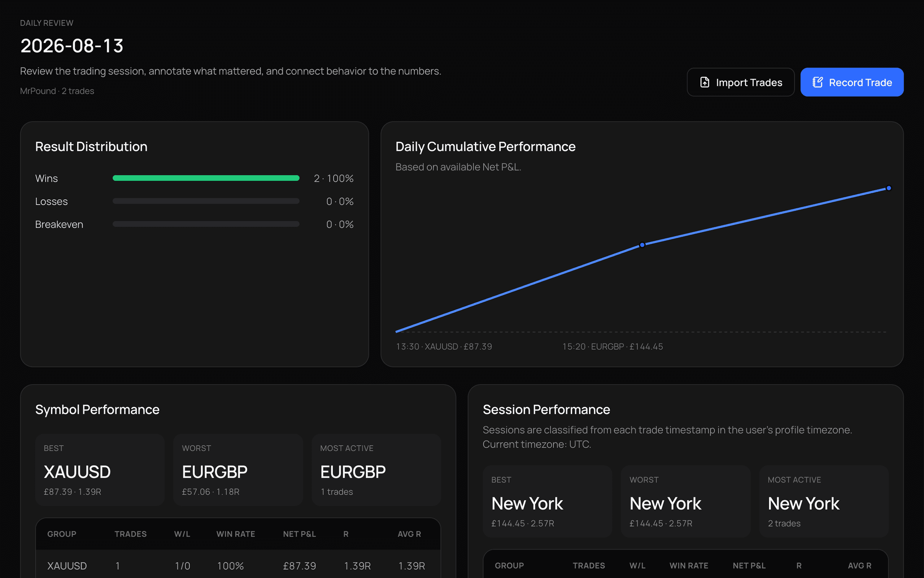Image resolution: width=924 pixels, height=578 pixels.
Task: Sort symbol table by GROUP header
Action: pos(62,534)
